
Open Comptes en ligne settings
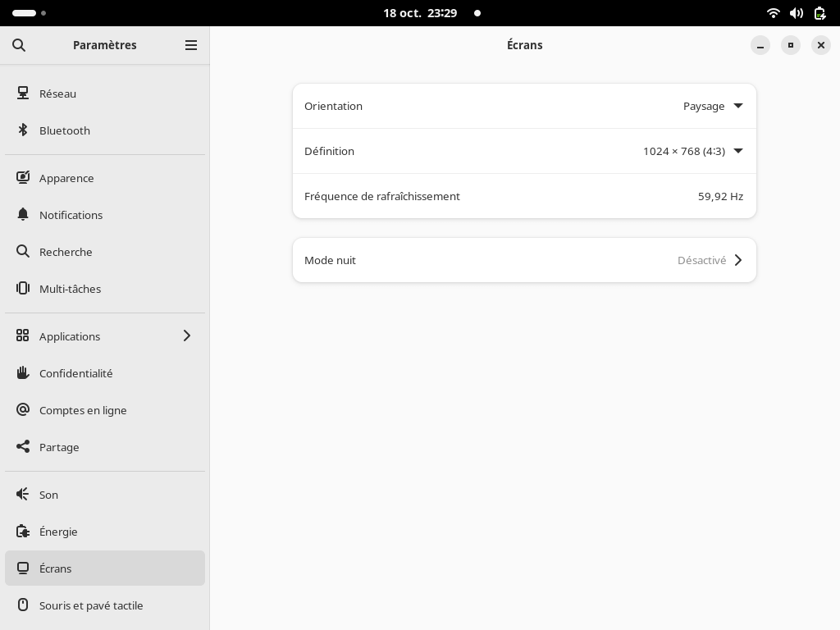click(x=105, y=410)
